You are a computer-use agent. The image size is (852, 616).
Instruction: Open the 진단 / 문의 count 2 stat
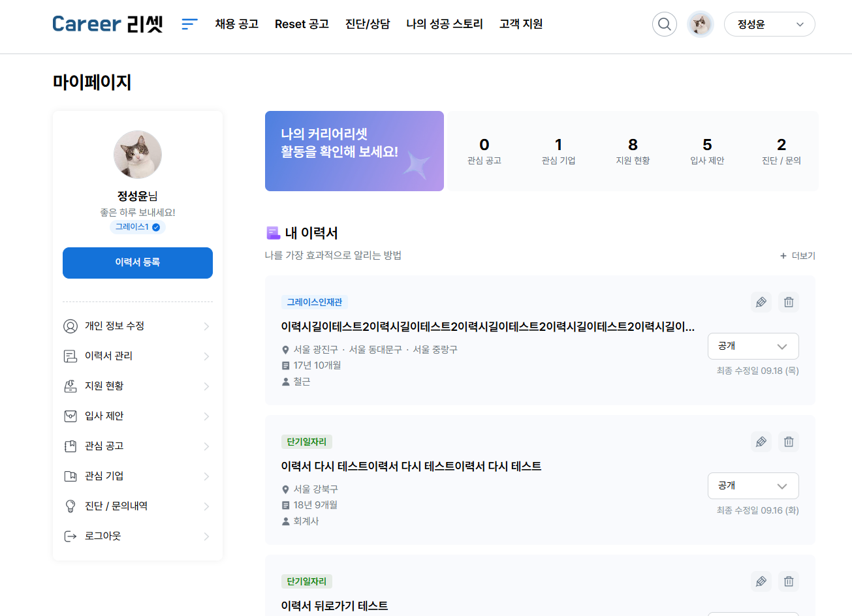pyautogui.click(x=781, y=151)
